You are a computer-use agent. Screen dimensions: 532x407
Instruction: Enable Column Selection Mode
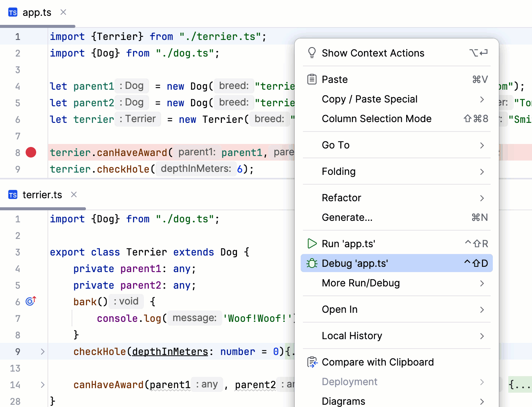376,119
